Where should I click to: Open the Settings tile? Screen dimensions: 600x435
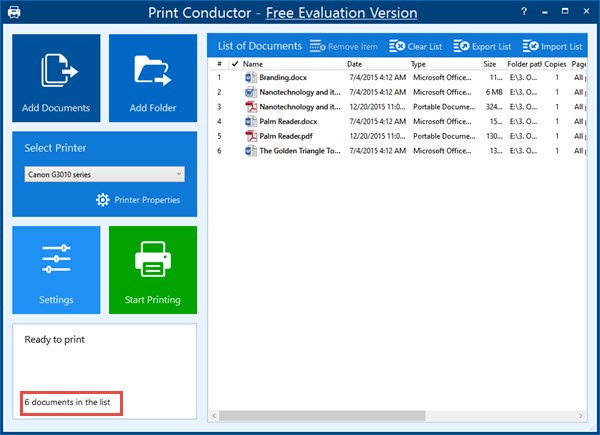56,270
